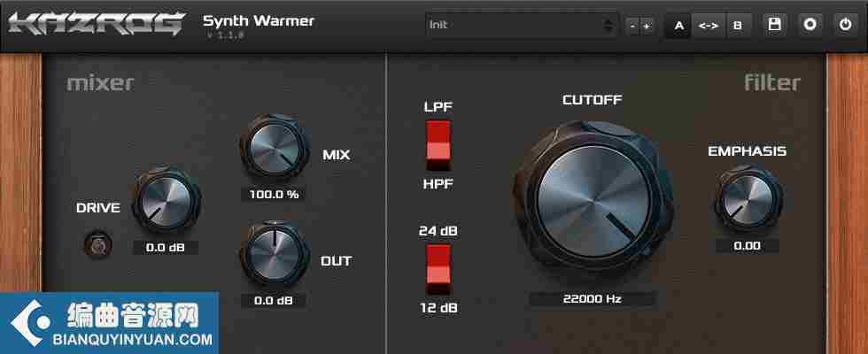Click the HPF label
This screenshot has height=354, width=868.
pos(438,184)
